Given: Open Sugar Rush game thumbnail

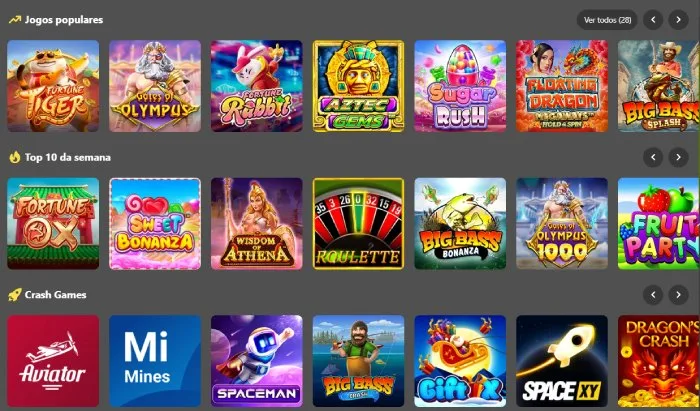Looking at the screenshot, I should tap(460, 86).
